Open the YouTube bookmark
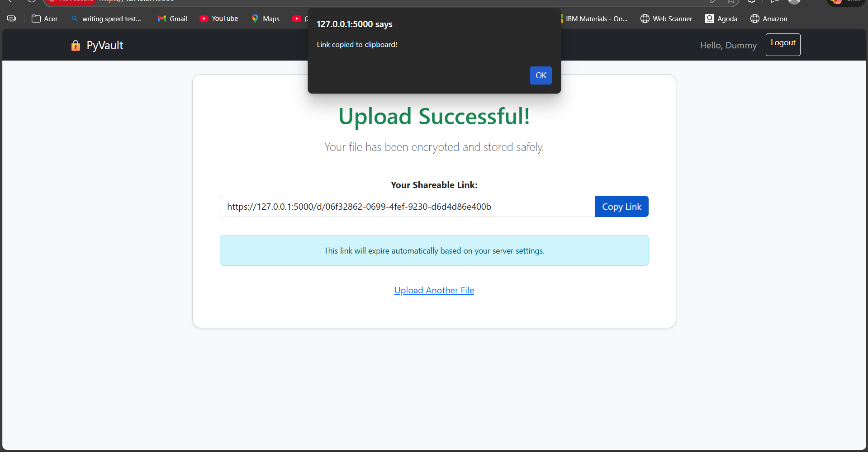868x452 pixels. (218, 19)
